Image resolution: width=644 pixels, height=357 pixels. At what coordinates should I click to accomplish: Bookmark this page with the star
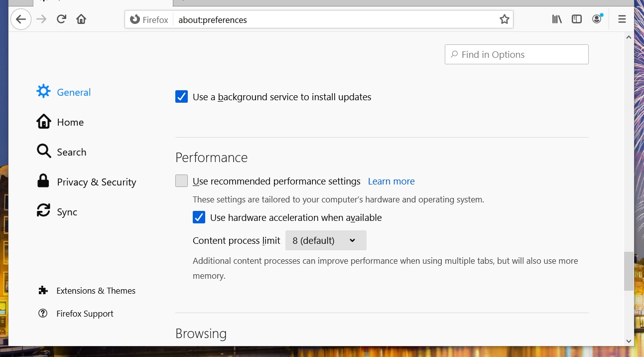[504, 19]
